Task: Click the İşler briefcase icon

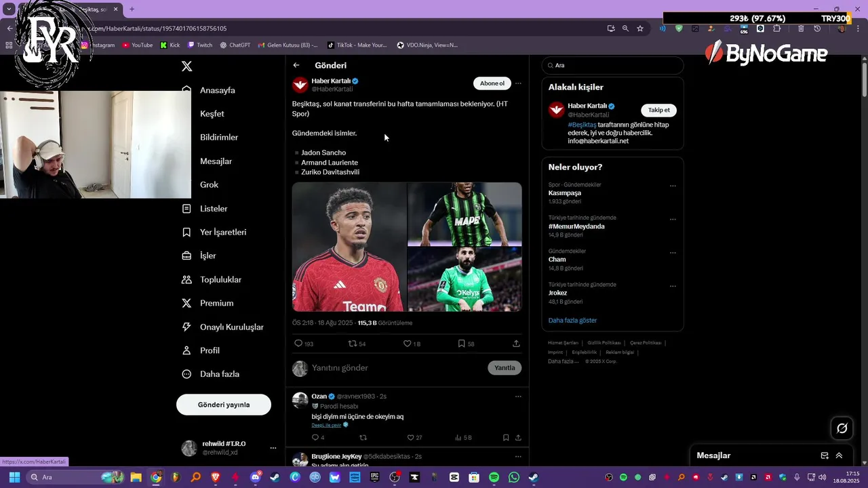Action: tap(186, 256)
